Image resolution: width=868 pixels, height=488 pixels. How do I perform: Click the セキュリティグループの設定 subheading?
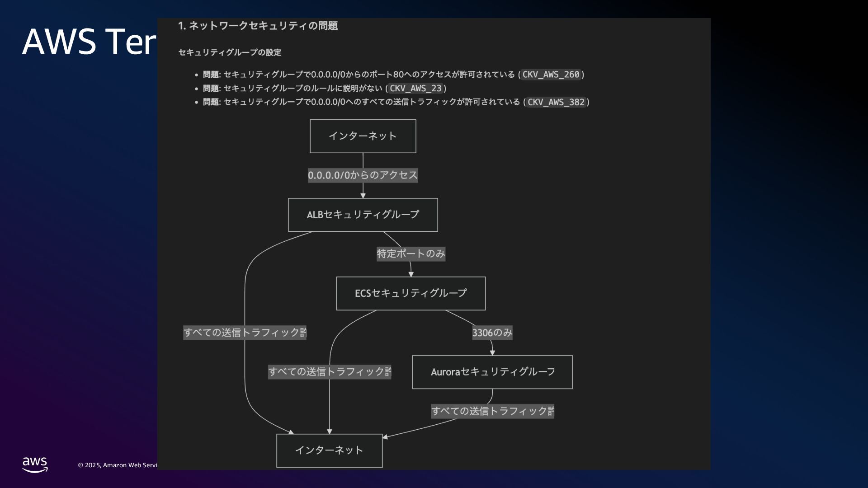tap(230, 52)
